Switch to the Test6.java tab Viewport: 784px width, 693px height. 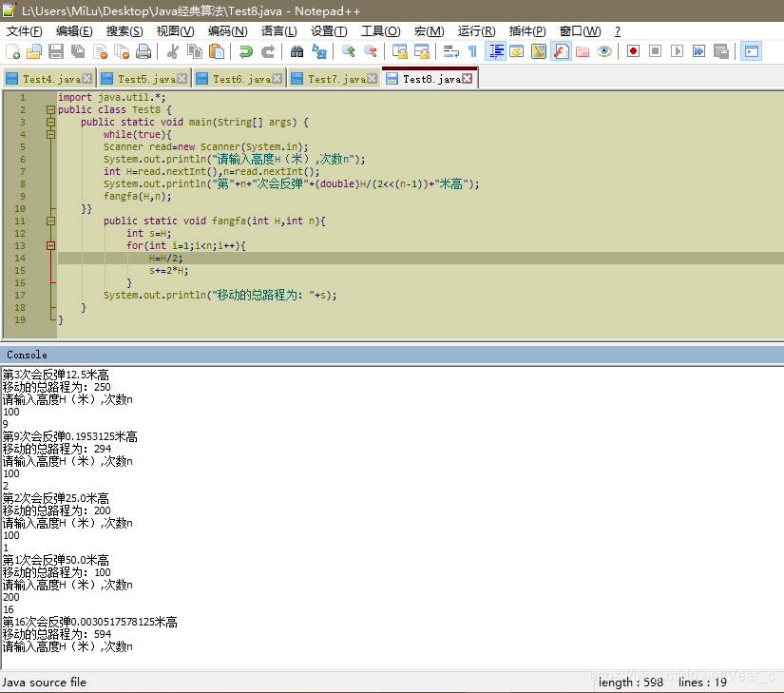coord(241,79)
